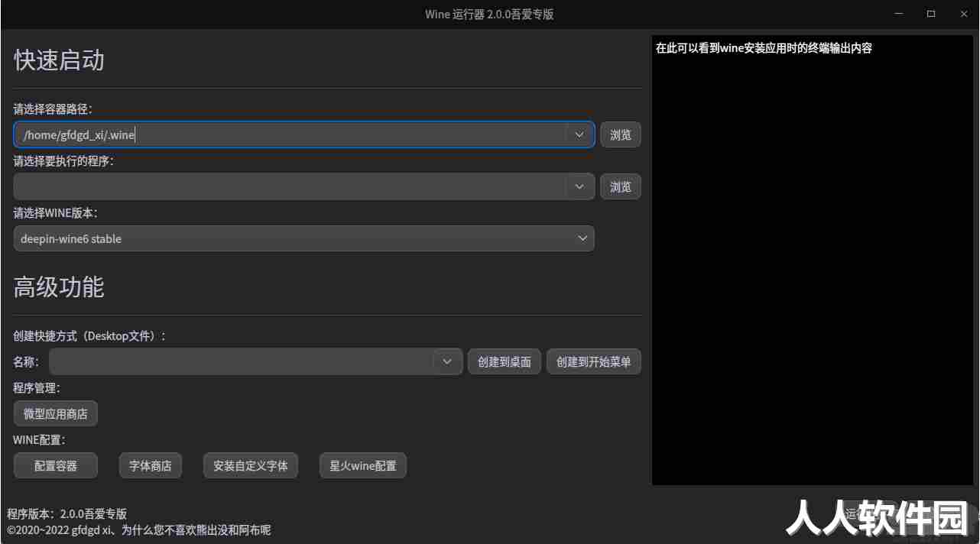Click the 请选择要执行的程序 label

pyautogui.click(x=63, y=161)
